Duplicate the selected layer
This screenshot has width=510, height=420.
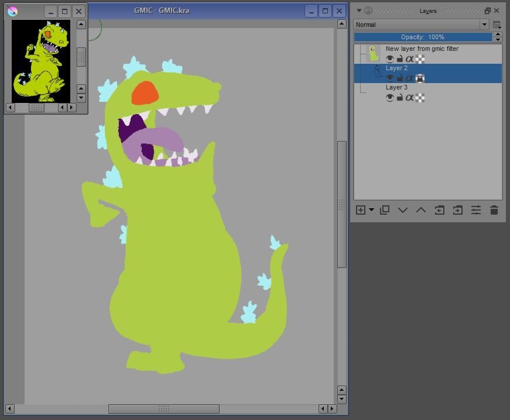[x=385, y=210]
